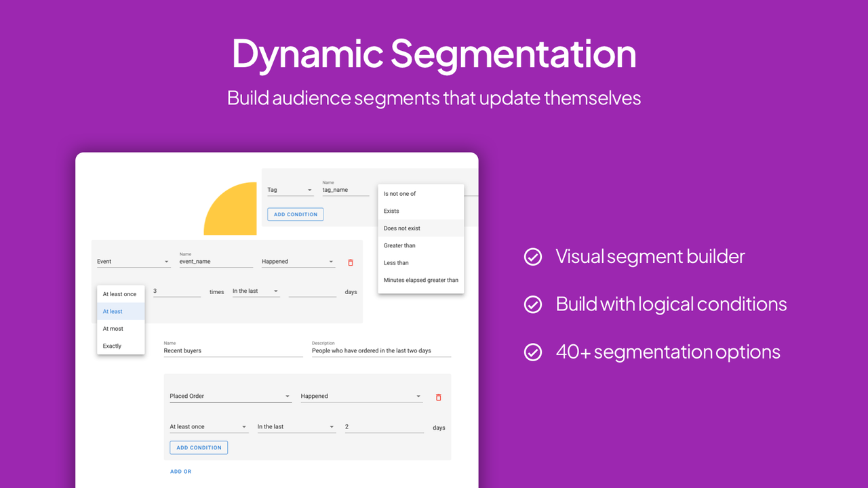The width and height of the screenshot is (868, 488).
Task: Delete the Event condition with the trash icon
Action: [350, 262]
